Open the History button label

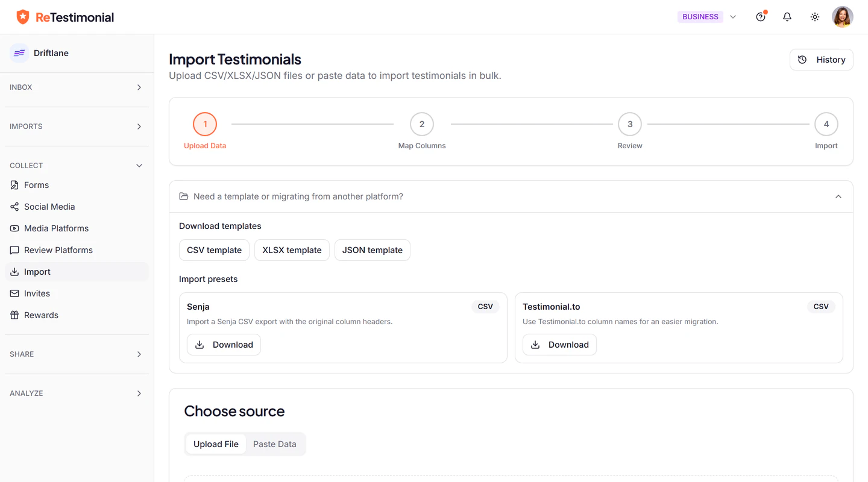831,60
